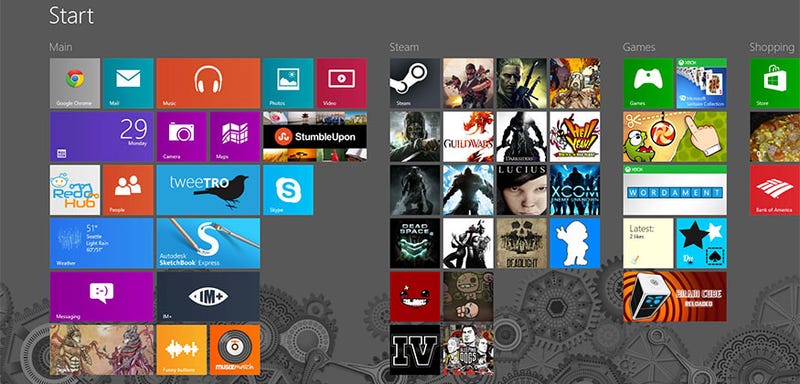Open the Bank of America tile
Screen dimensions: 800x384
(775, 190)
